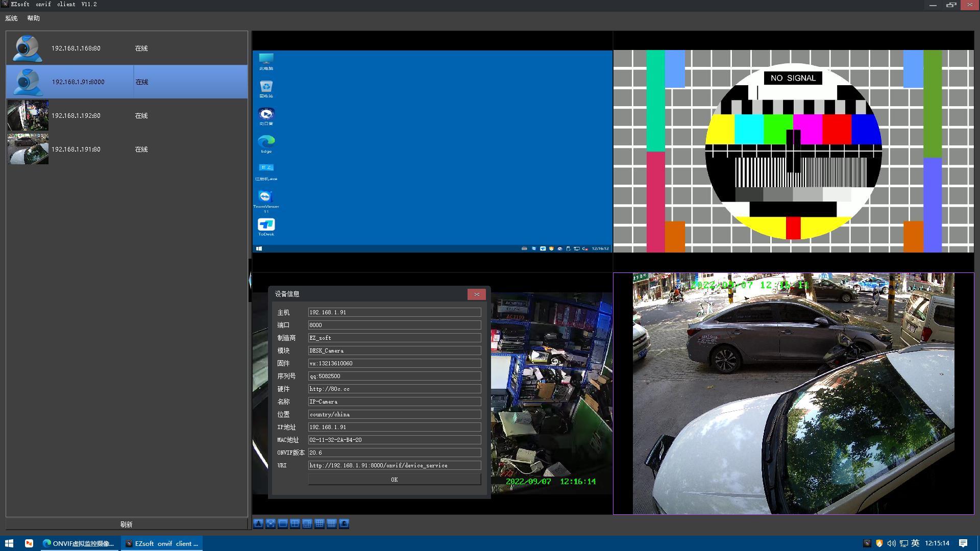Viewport: 980px width, 551px height.
Task: Select camera 192.168.1.168:80 in list
Action: click(76, 48)
